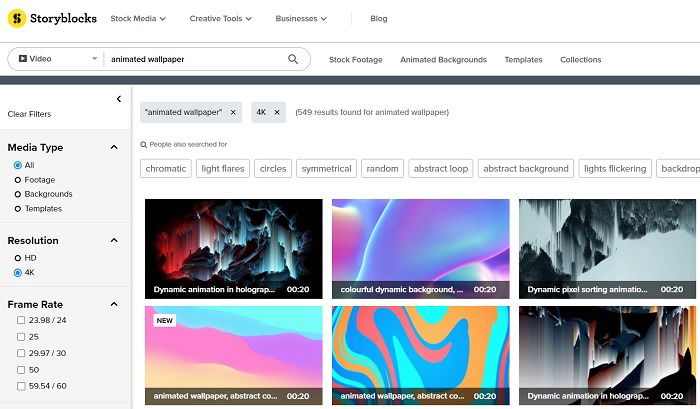Enable the 23.98 / 24 frame rate checkbox
700x409 pixels.
click(21, 320)
